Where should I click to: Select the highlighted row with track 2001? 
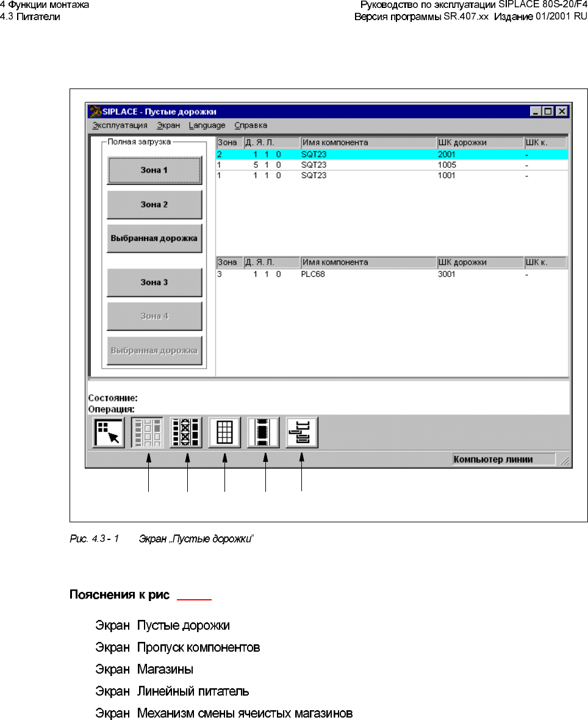coord(392,154)
